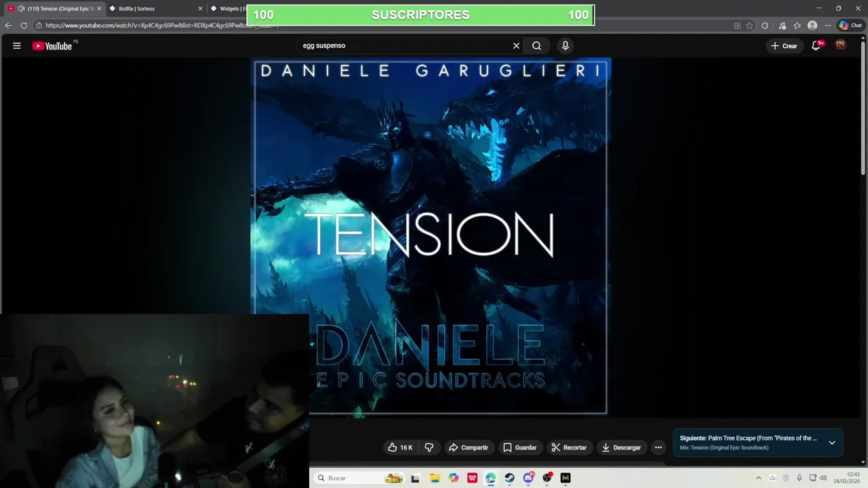The image size is (868, 488).
Task: Click the video album art player
Action: [431, 236]
